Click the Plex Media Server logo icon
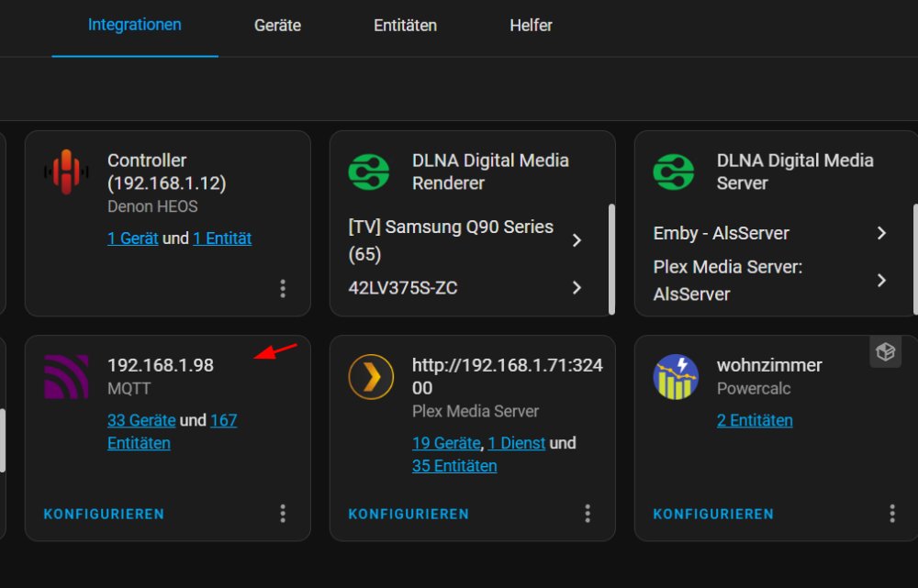 click(x=371, y=377)
